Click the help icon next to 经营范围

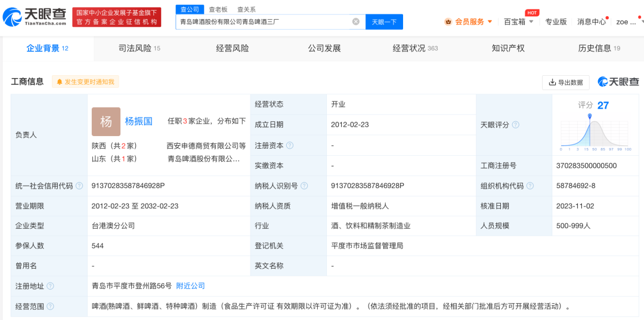50,306
